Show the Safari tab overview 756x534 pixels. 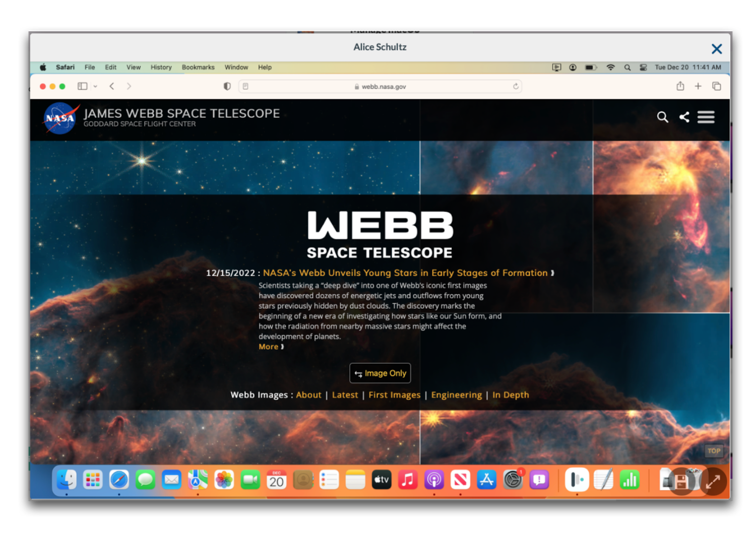tap(716, 86)
